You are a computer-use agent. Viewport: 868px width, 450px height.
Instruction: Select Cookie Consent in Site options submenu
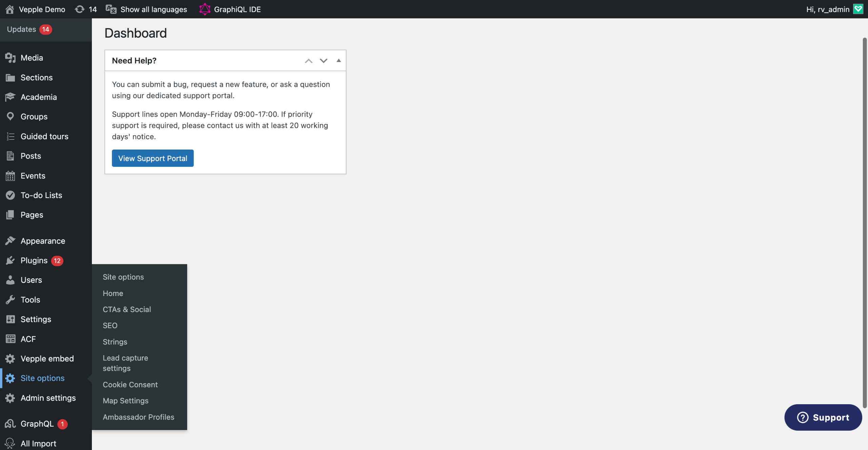tap(130, 385)
